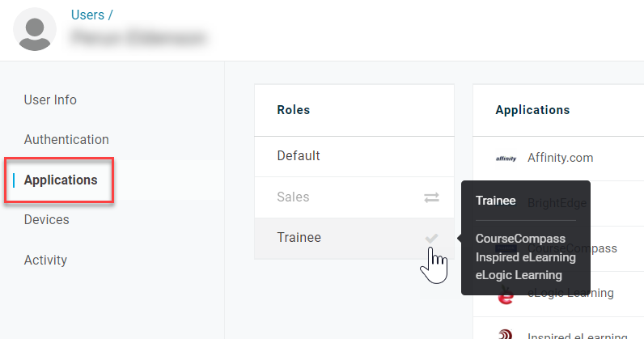Click CourseCompass in the Trainee tooltip
The image size is (644, 339).
pyautogui.click(x=520, y=239)
